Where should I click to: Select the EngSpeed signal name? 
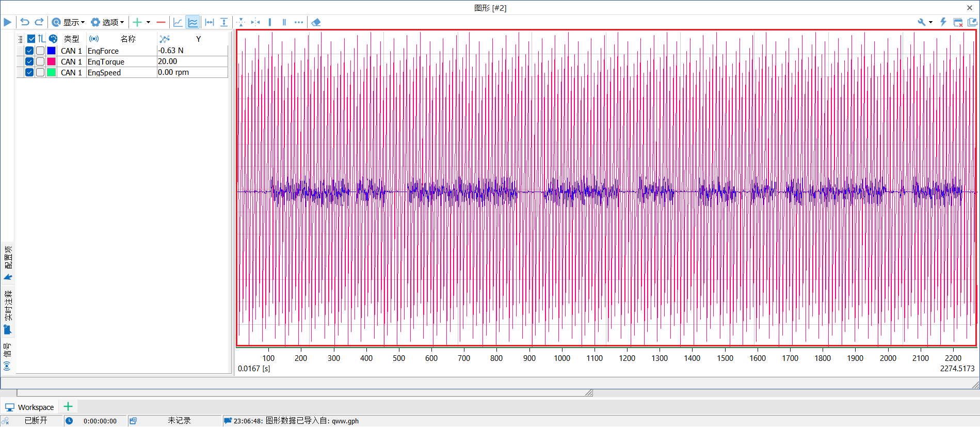tap(104, 72)
